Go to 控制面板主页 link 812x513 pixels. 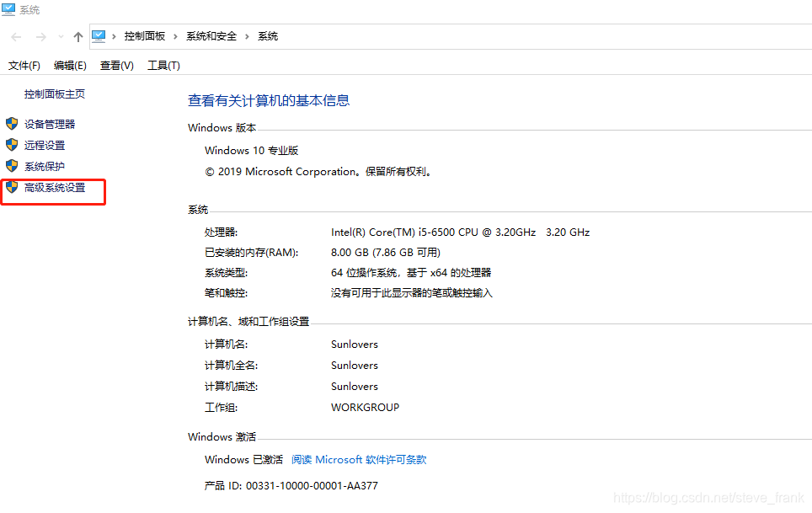pyautogui.click(x=55, y=94)
